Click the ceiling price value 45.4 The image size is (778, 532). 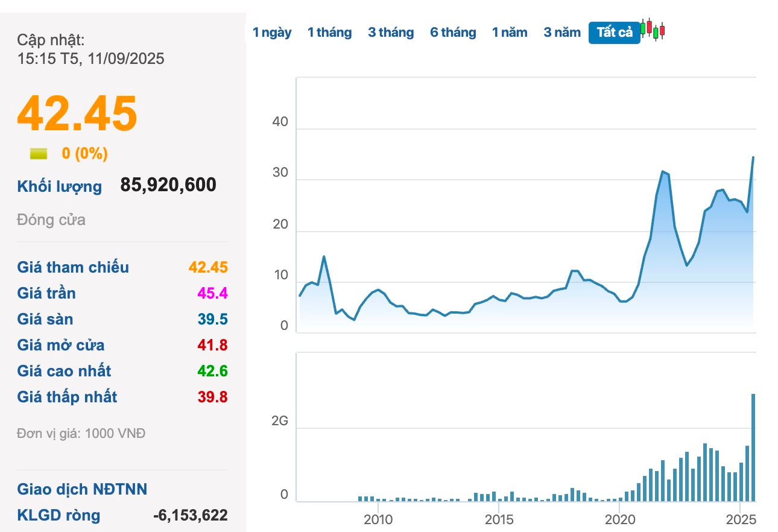[212, 294]
